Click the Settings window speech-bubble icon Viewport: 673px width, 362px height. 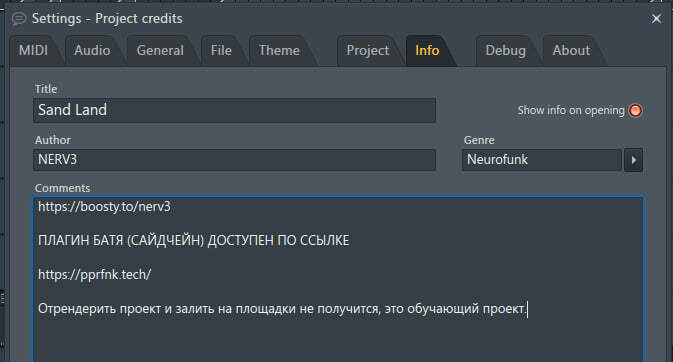pyautogui.click(x=19, y=18)
